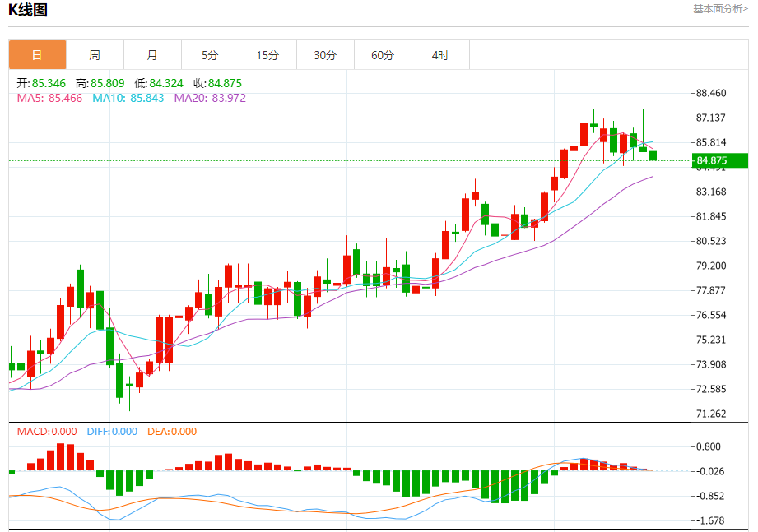The width and height of the screenshot is (758, 532).
Task: Click the MA20: 83.972 label
Action: pos(210,98)
